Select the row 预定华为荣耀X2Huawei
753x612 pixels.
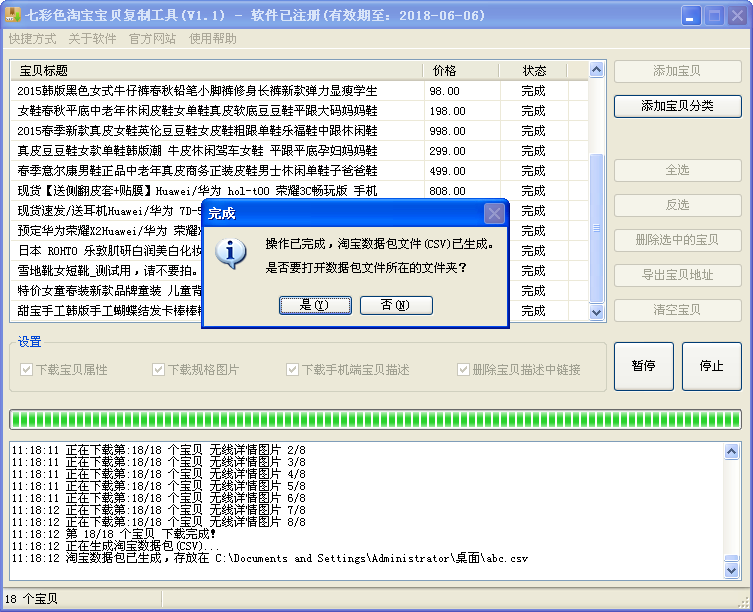pyautogui.click(x=107, y=231)
